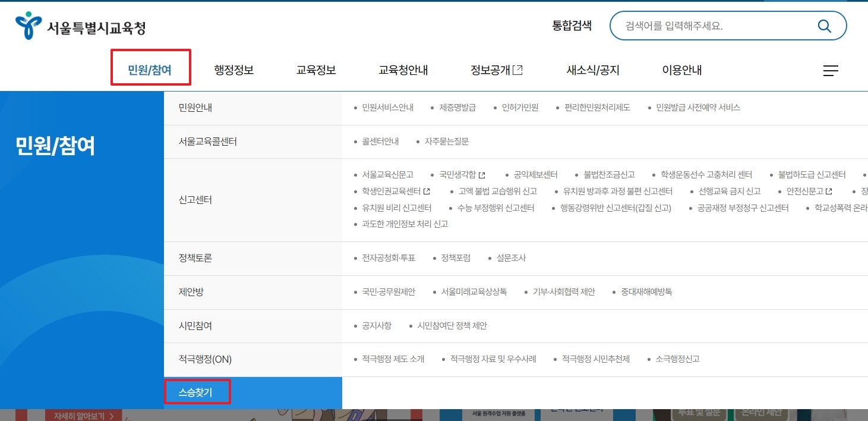Image resolution: width=868 pixels, height=421 pixels.
Task: Select the 정책토론 submenu category
Action: (x=253, y=259)
